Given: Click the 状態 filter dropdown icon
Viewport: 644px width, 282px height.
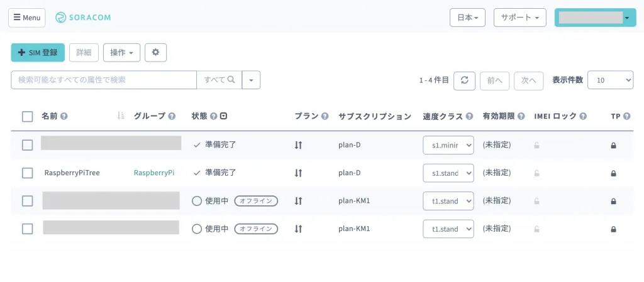Looking at the screenshot, I should (223, 116).
